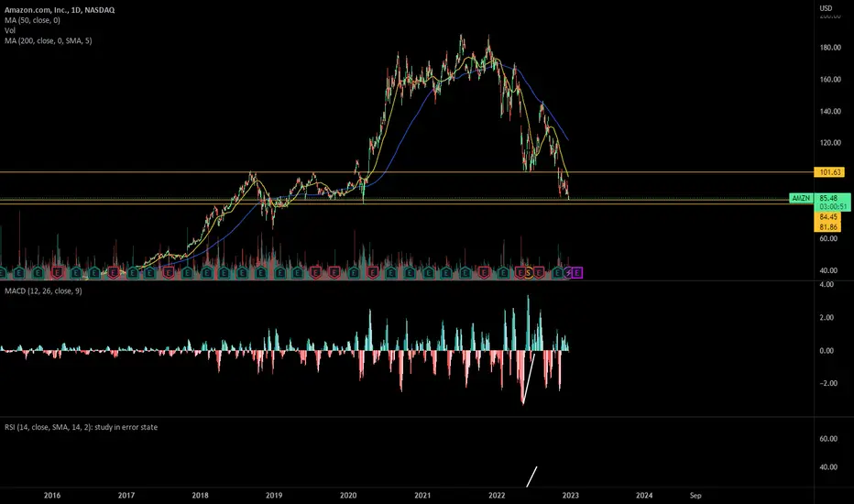Select the Amazon.com, Inc. symbol title legend
This screenshot has width=854, height=504.
point(60,10)
